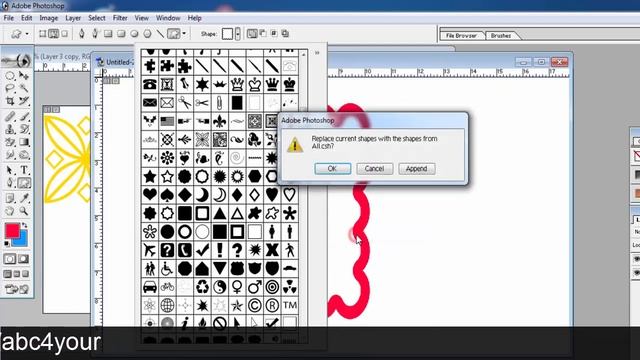Open the Select menu
This screenshot has width=640, height=360.
(x=97, y=18)
